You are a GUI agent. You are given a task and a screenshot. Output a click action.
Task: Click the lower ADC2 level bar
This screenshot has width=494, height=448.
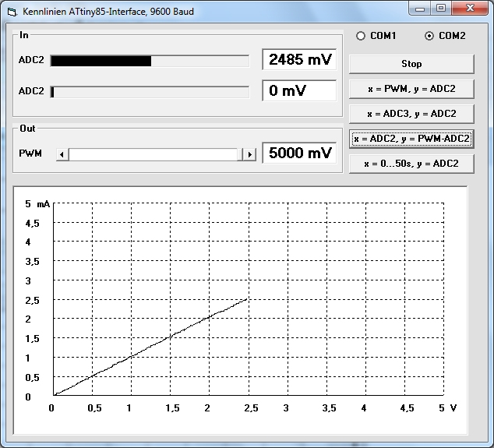point(150,92)
